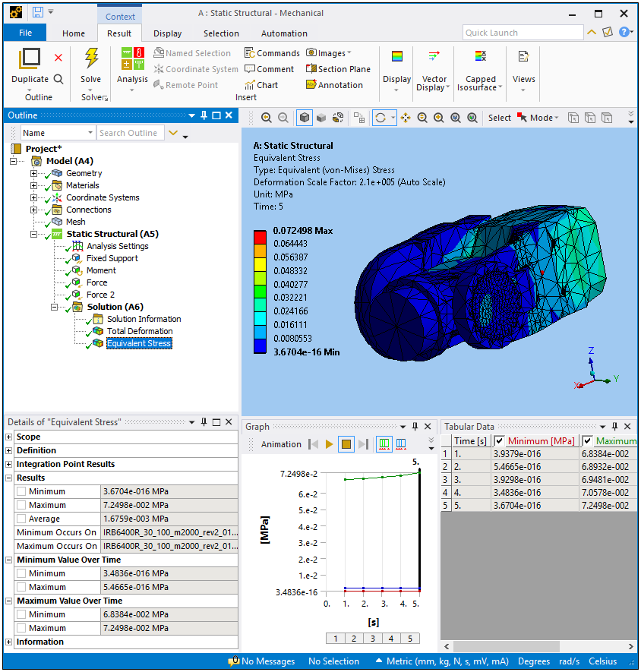641x672 pixels.
Task: Enable the Maximum checkbox under Results
Action: click(x=21, y=505)
